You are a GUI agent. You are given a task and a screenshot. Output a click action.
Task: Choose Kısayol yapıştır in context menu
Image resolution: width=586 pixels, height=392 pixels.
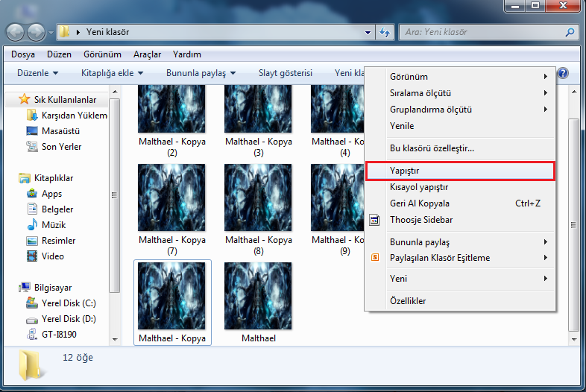tap(460, 187)
